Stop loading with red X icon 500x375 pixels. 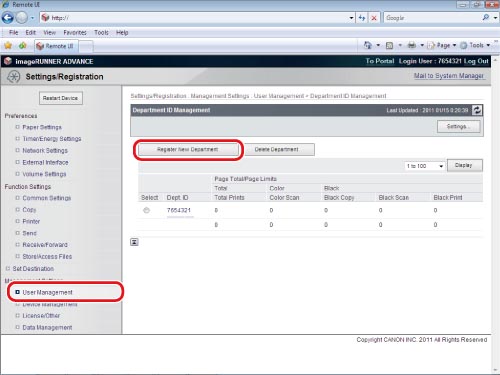click(x=374, y=18)
